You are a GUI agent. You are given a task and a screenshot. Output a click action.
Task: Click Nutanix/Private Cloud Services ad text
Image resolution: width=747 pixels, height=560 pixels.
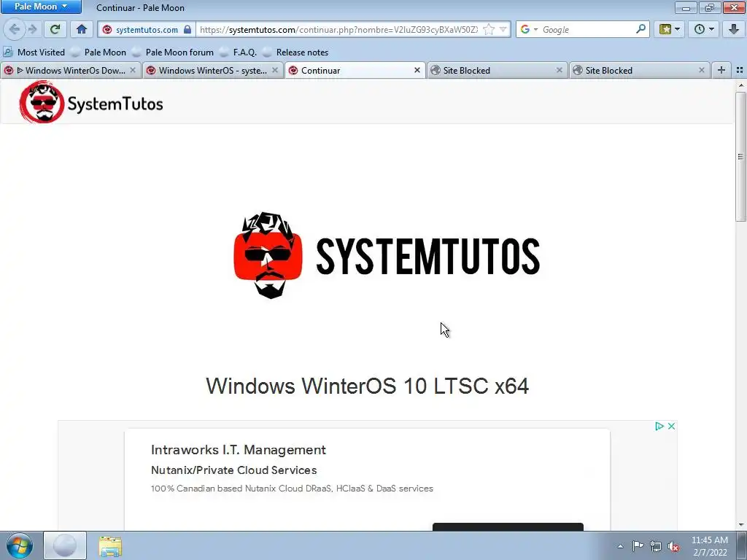pyautogui.click(x=234, y=470)
